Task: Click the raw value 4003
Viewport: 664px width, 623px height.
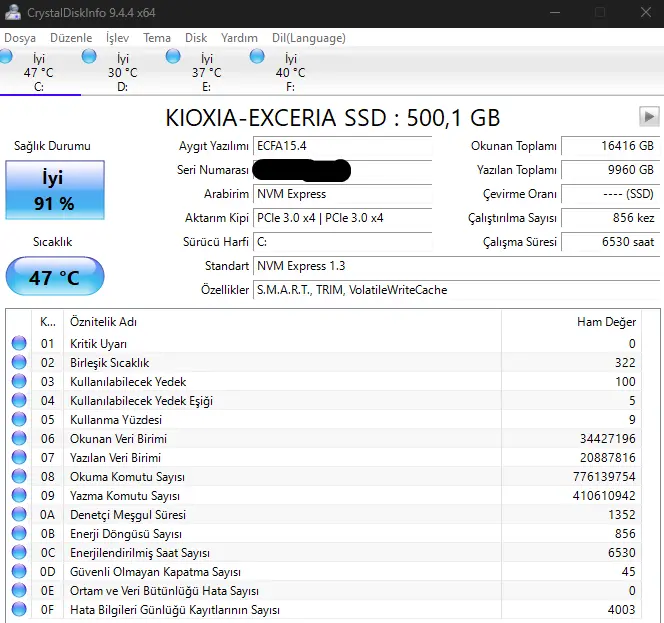Action: point(621,610)
